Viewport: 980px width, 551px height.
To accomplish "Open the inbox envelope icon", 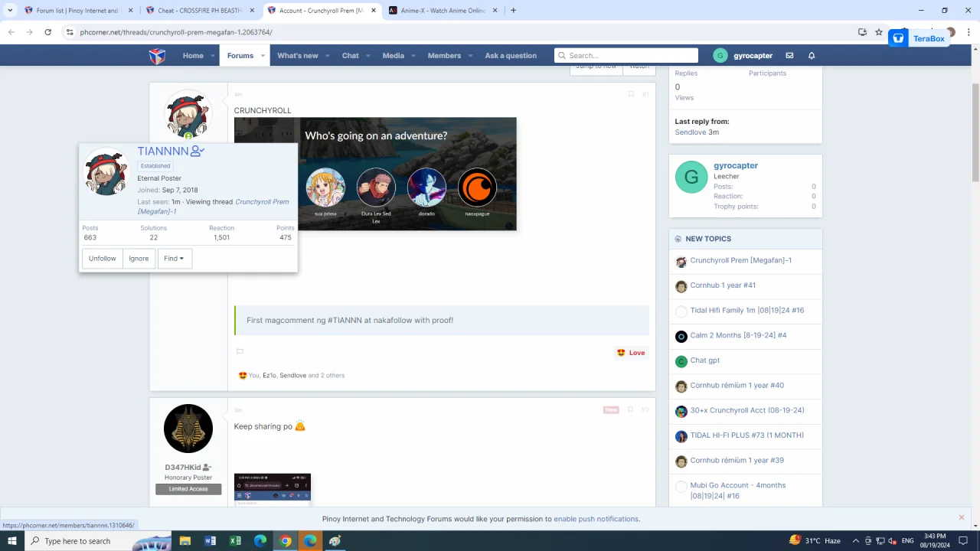I will [x=789, y=56].
